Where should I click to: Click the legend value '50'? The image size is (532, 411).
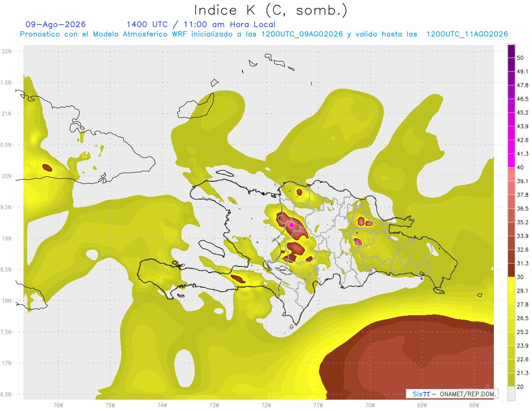[521, 58]
